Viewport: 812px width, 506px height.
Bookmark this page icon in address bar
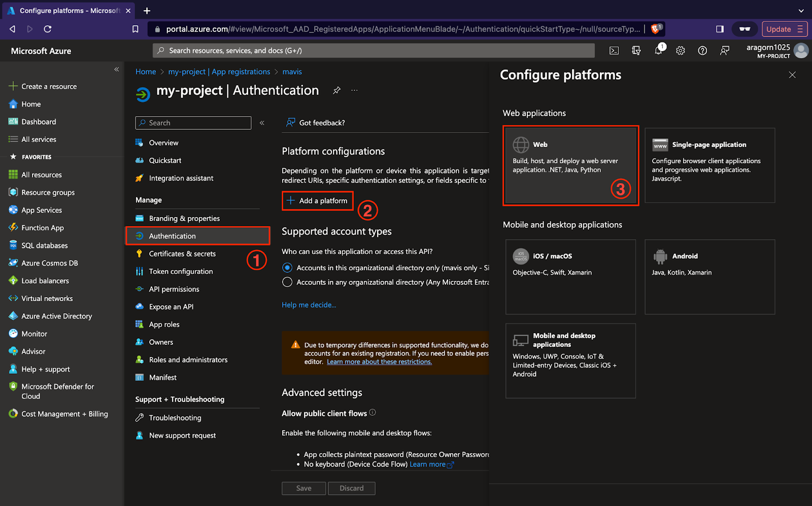pos(135,29)
